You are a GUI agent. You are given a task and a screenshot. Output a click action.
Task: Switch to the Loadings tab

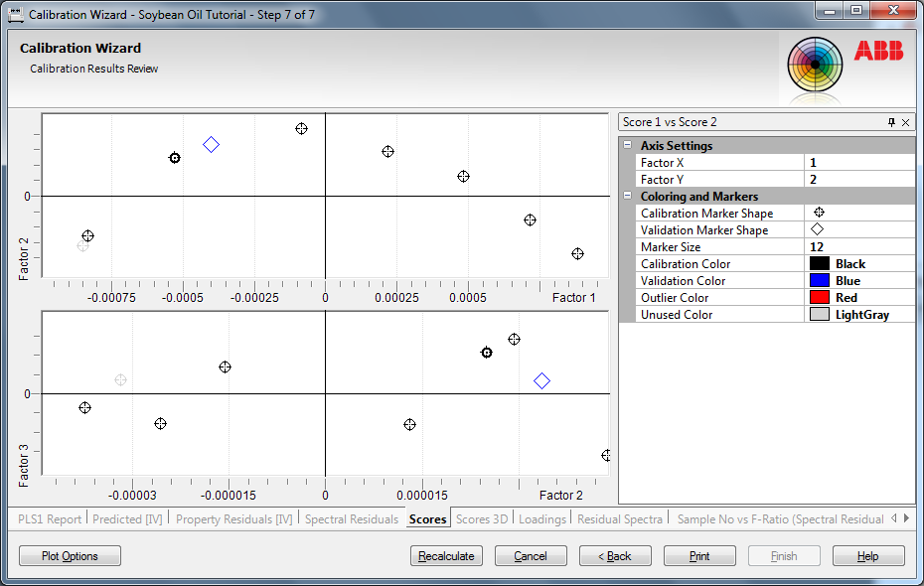point(541,519)
